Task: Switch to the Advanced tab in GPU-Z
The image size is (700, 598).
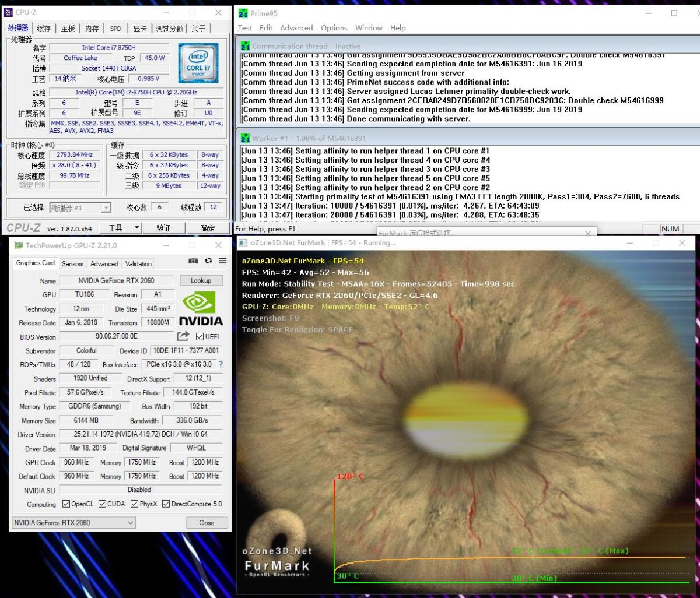Action: click(104, 264)
